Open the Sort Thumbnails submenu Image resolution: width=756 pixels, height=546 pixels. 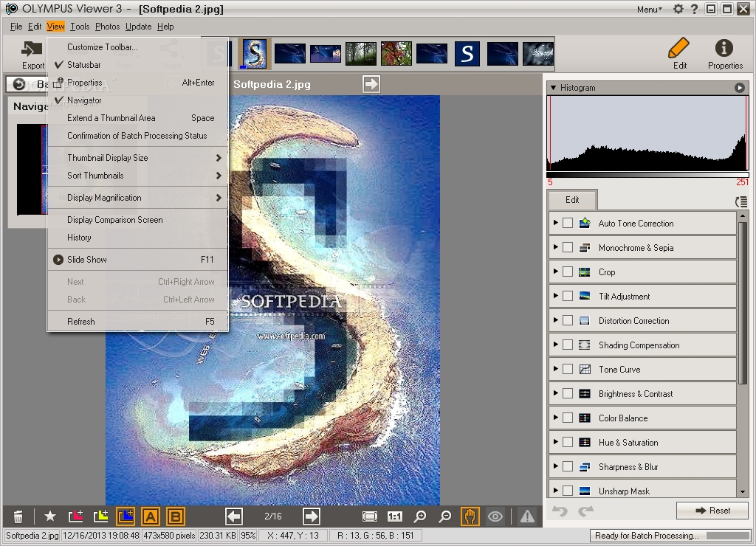[x=137, y=176]
